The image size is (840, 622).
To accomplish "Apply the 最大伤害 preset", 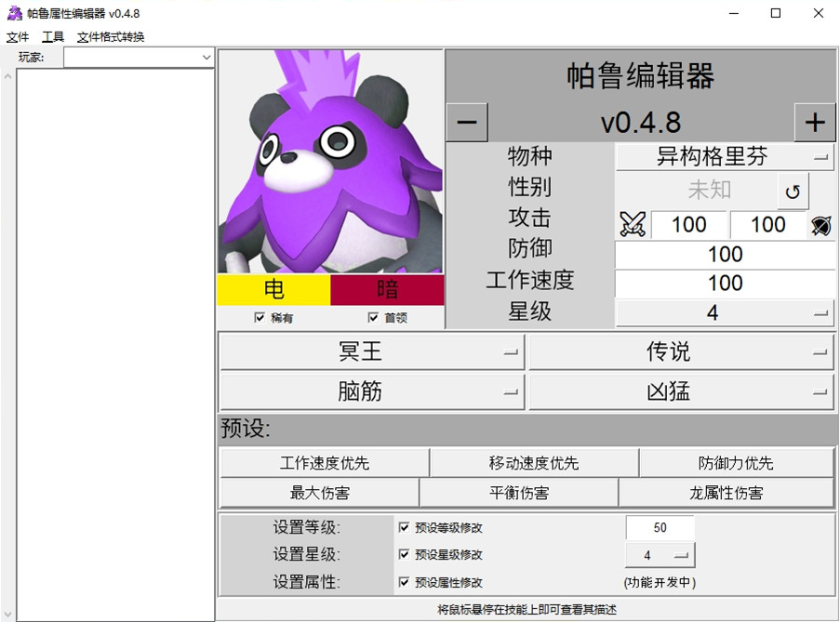I will pos(320,493).
